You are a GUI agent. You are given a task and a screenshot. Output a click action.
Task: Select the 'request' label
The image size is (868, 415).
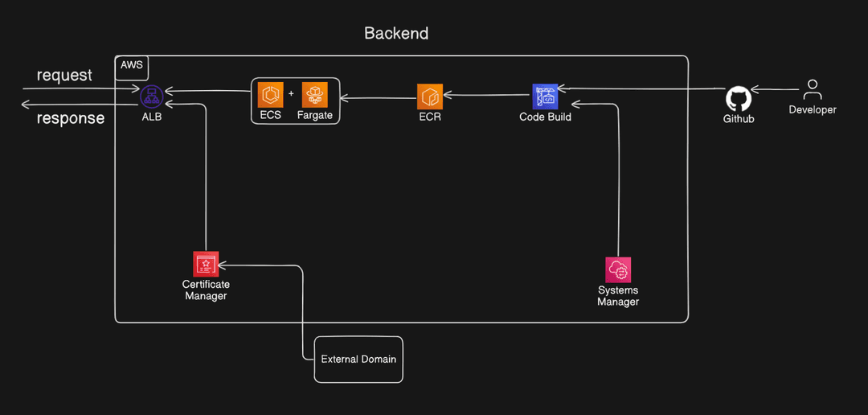(65, 75)
